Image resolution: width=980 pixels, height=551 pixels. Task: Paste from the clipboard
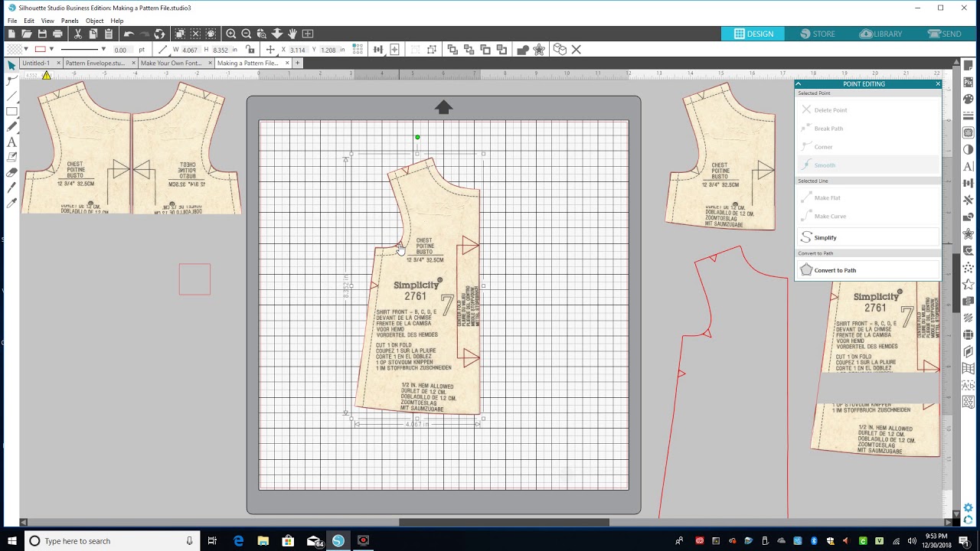[109, 34]
